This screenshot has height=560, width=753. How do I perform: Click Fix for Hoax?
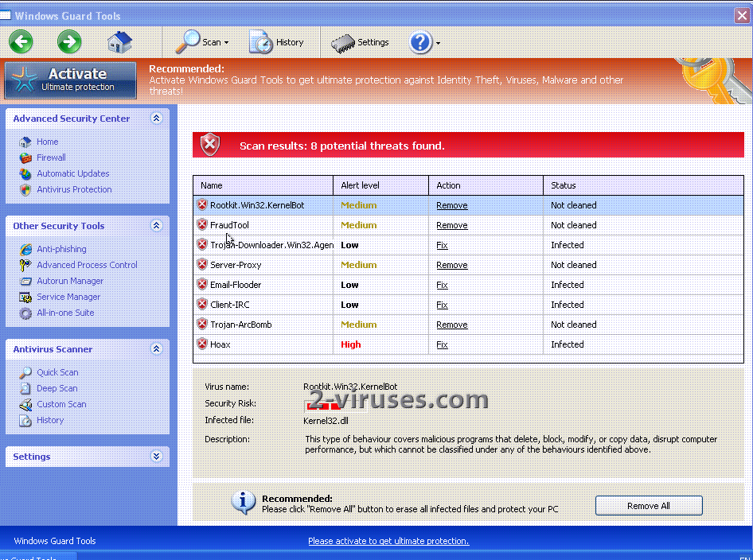coord(442,344)
